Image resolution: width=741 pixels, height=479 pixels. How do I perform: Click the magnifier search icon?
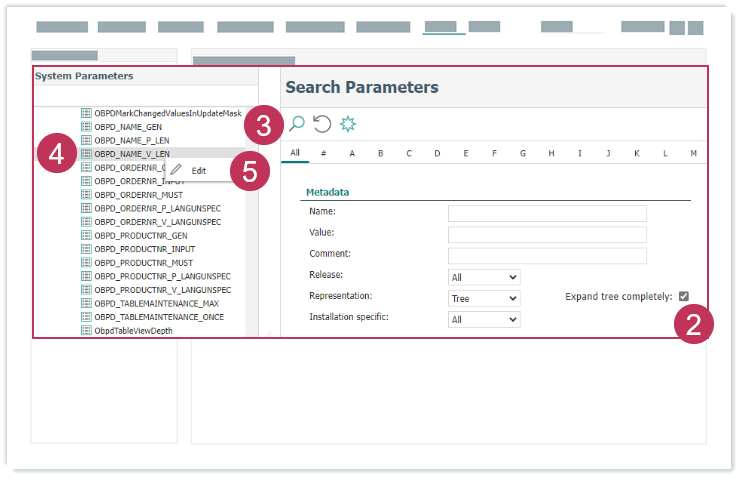pyautogui.click(x=296, y=124)
